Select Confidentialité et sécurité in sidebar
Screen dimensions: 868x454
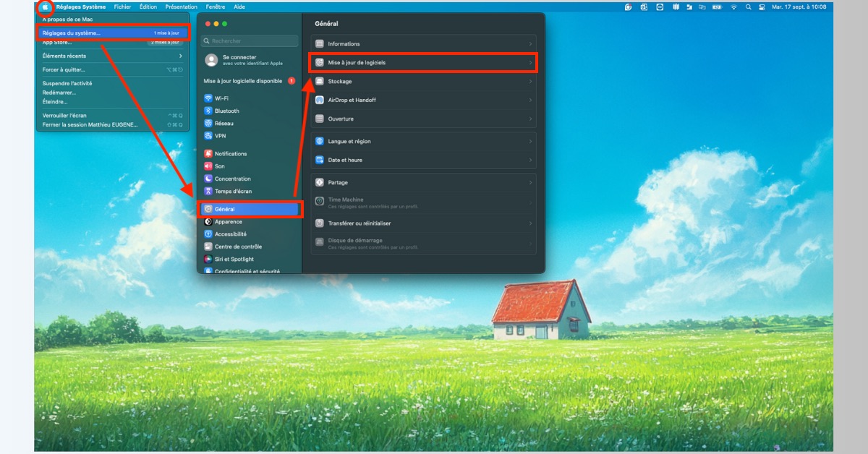(x=247, y=271)
